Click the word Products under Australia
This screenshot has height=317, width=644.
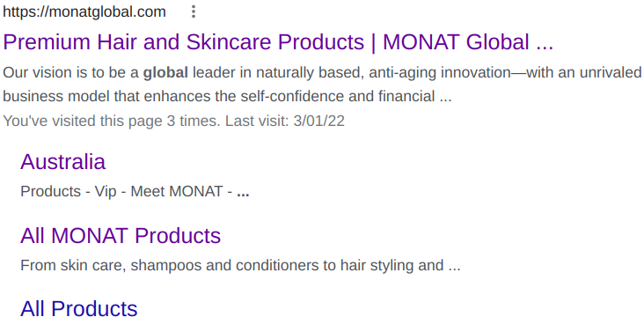coord(50,192)
